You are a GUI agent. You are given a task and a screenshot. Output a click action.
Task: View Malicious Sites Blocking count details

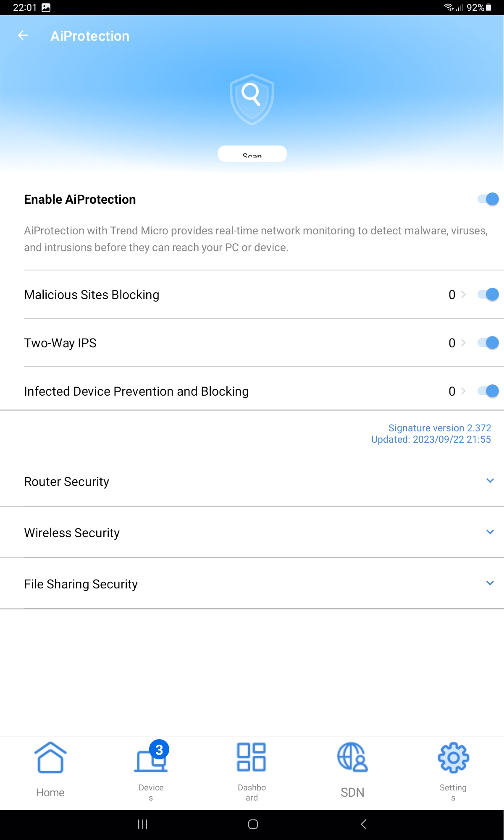point(457,295)
